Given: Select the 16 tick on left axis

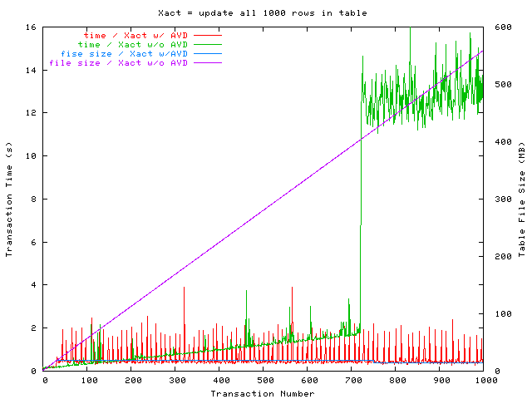Looking at the screenshot, I should [x=31, y=27].
